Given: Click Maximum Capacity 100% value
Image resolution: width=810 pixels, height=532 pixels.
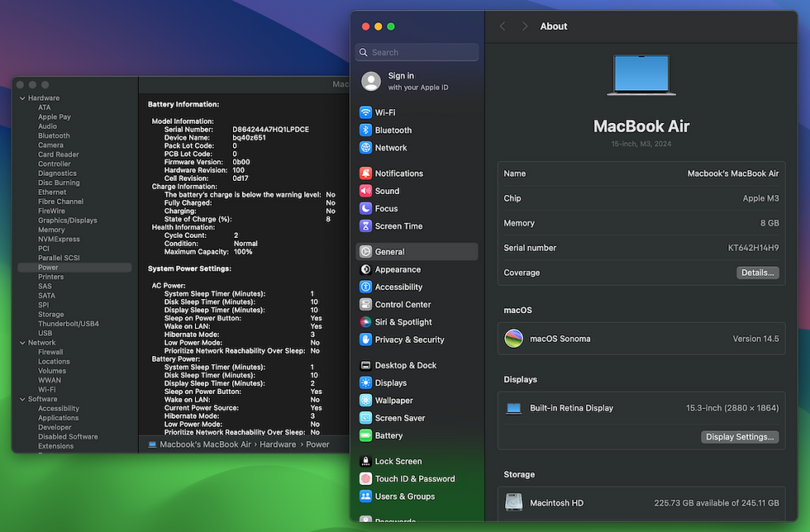Looking at the screenshot, I should 243,252.
